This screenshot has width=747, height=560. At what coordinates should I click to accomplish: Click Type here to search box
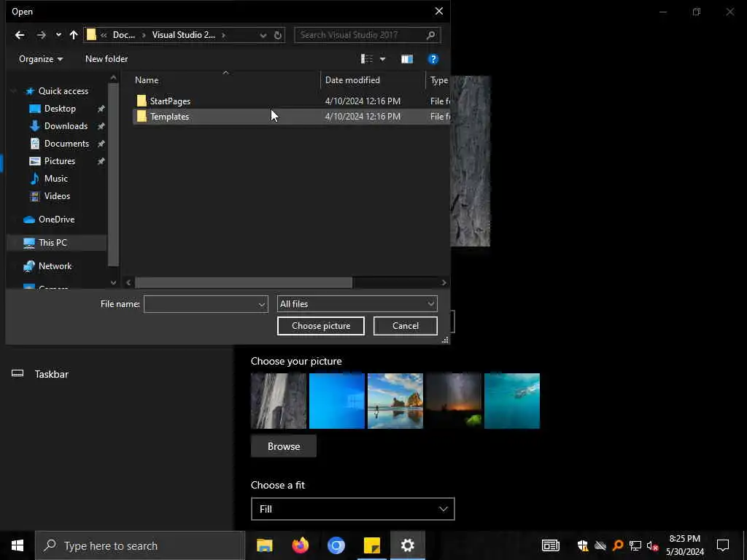140,545
